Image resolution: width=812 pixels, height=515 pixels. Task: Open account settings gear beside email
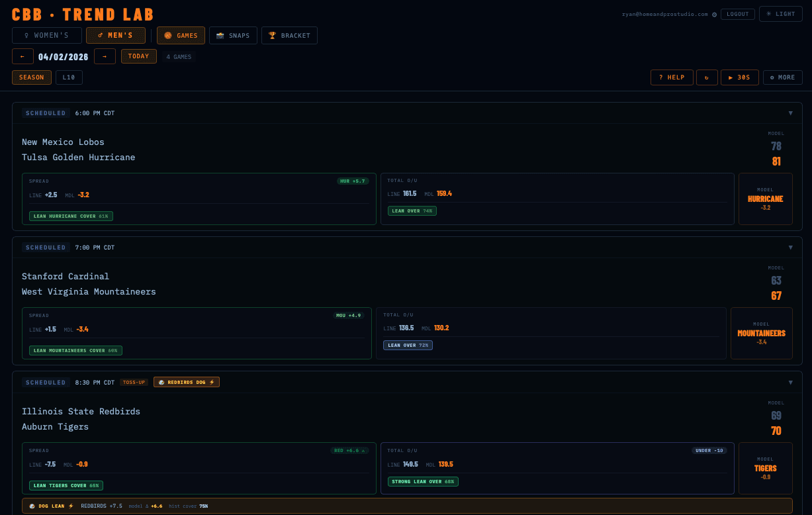pyautogui.click(x=714, y=14)
